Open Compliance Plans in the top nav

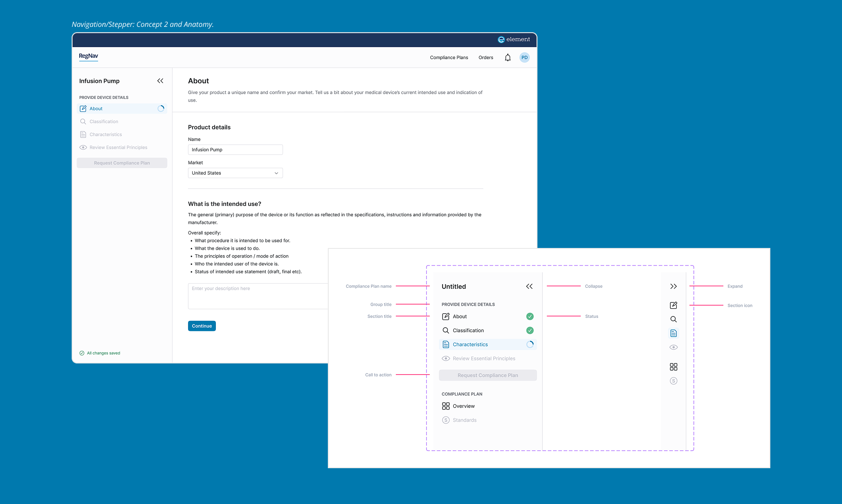click(449, 58)
